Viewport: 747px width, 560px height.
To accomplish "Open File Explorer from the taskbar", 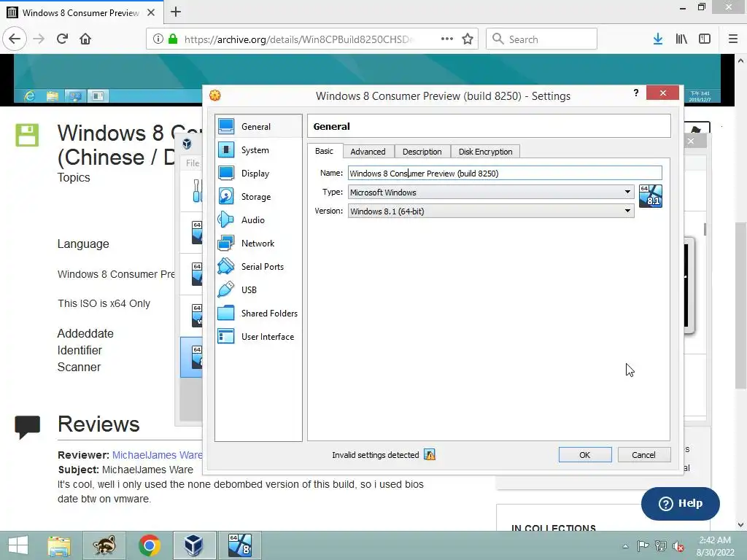I will pos(60,545).
